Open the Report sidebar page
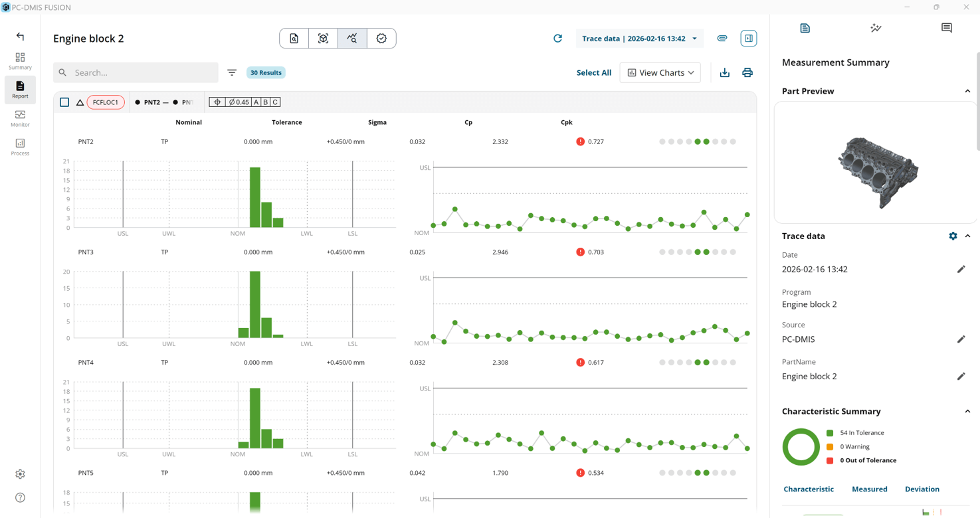 point(20,90)
